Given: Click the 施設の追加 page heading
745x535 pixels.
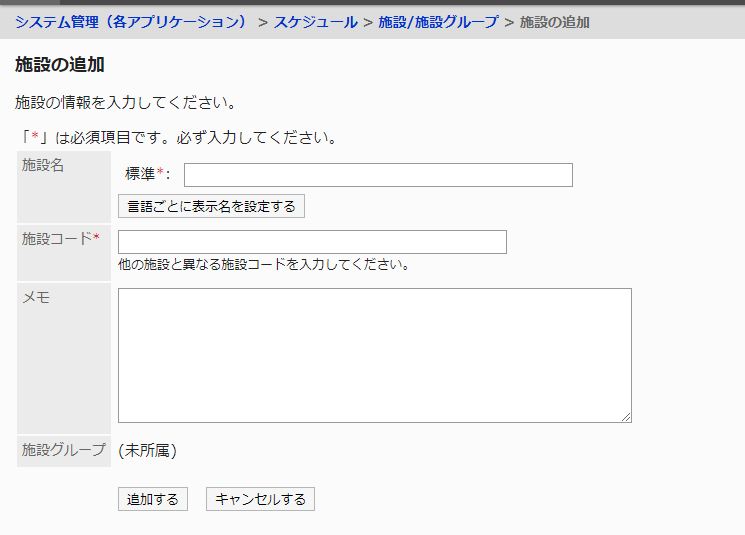Looking at the screenshot, I should coord(60,65).
